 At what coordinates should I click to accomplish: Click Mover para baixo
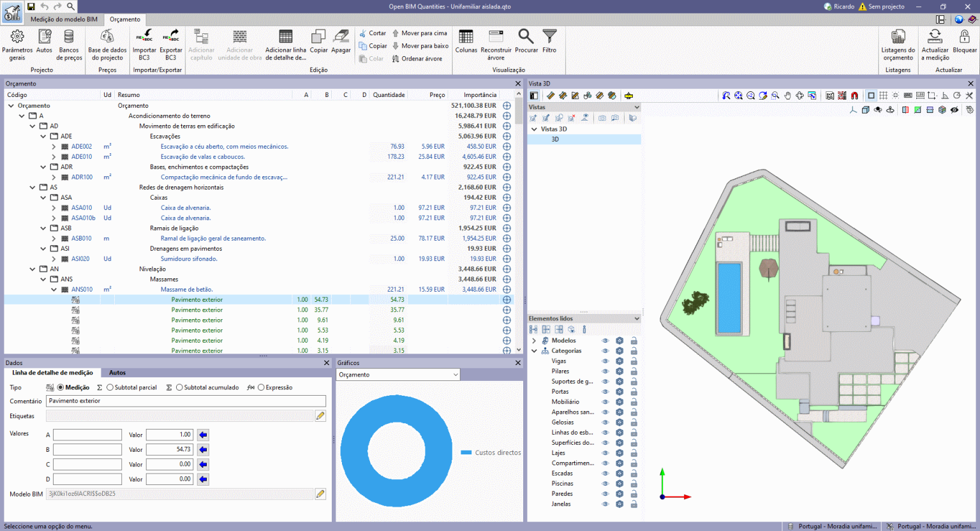(x=420, y=46)
